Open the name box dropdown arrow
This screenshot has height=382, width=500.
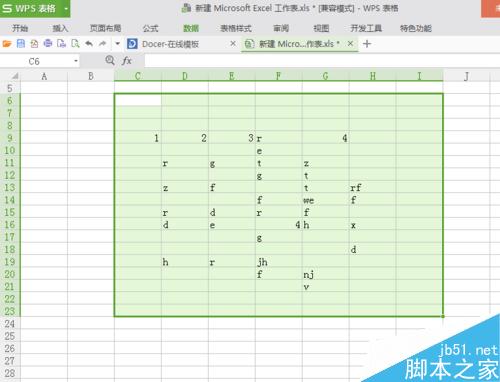(76, 61)
